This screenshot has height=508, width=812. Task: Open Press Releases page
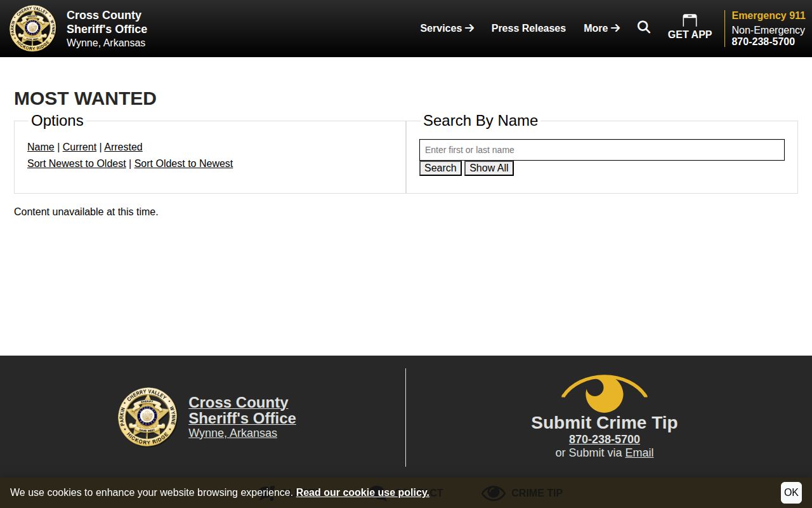(x=528, y=28)
